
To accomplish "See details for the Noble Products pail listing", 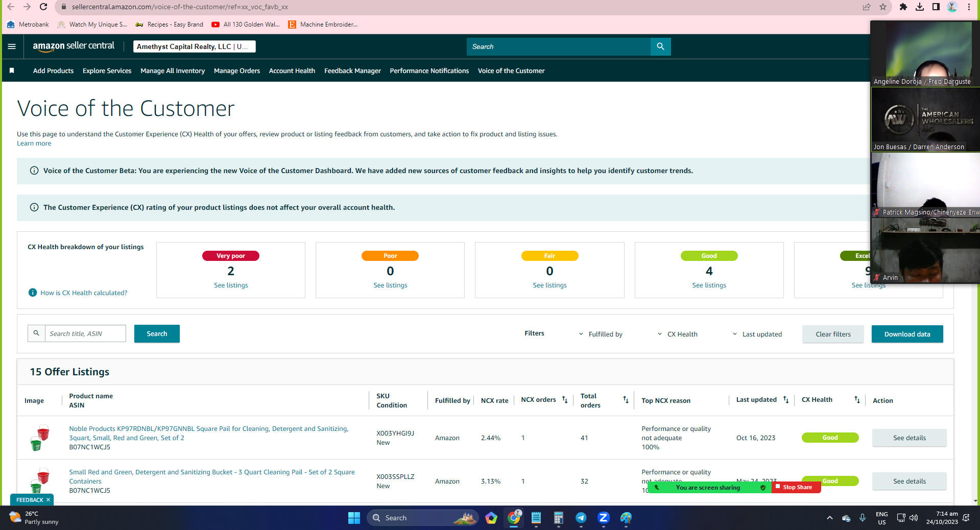I will [x=909, y=438].
